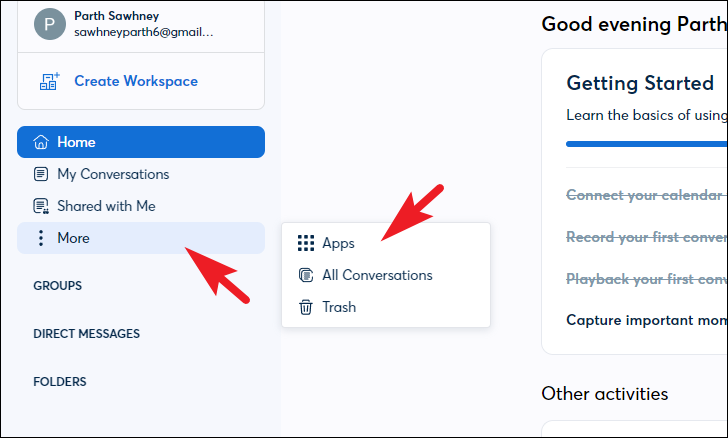Click the Getting Started heading
This screenshot has width=728, height=438.
pyautogui.click(x=640, y=84)
